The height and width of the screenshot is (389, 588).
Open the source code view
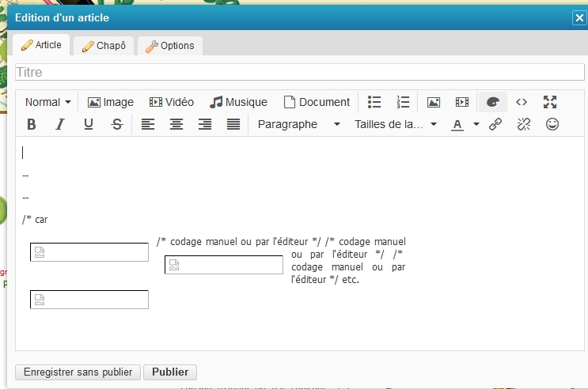522,102
